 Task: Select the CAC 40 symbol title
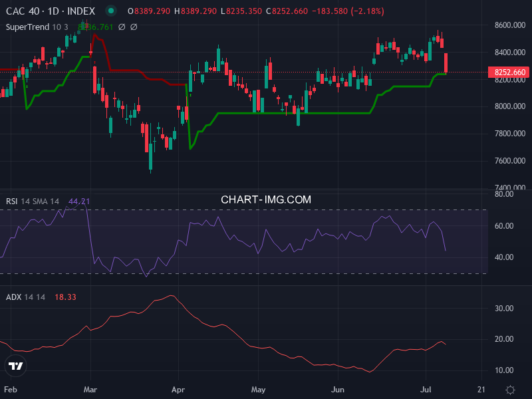click(x=51, y=11)
